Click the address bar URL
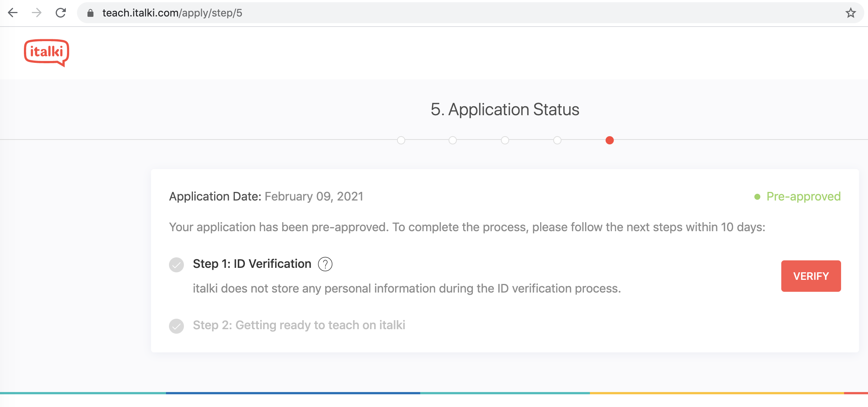 172,13
